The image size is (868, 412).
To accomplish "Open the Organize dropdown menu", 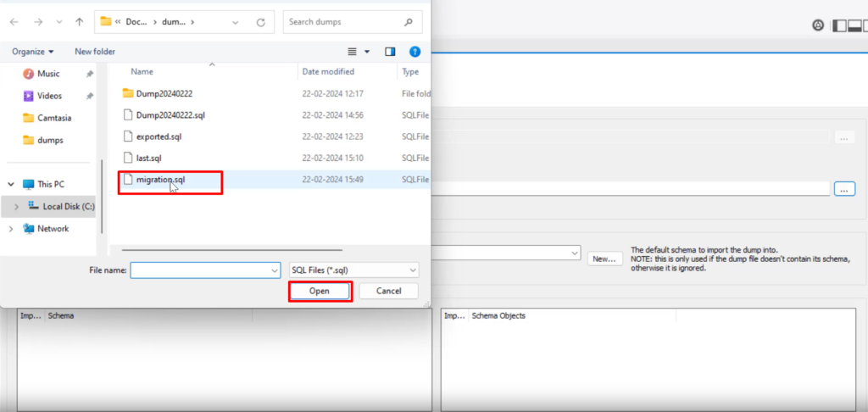I will pyautogui.click(x=33, y=52).
